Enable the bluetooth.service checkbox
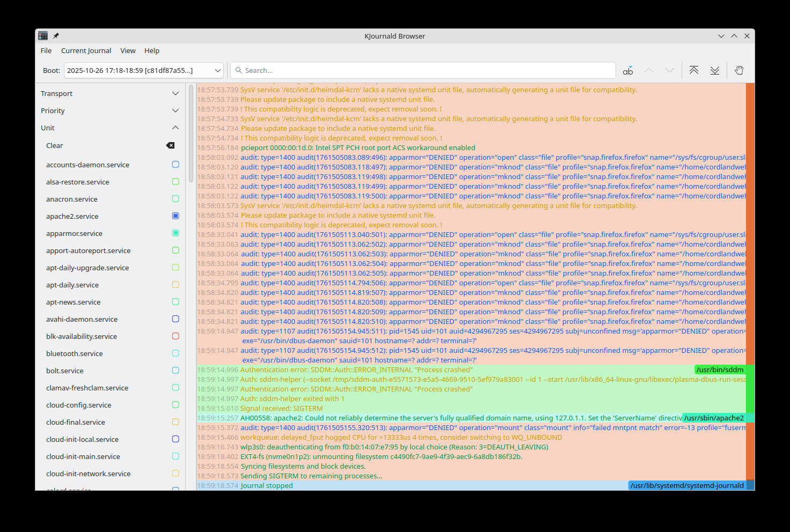790x532 pixels. point(175,353)
